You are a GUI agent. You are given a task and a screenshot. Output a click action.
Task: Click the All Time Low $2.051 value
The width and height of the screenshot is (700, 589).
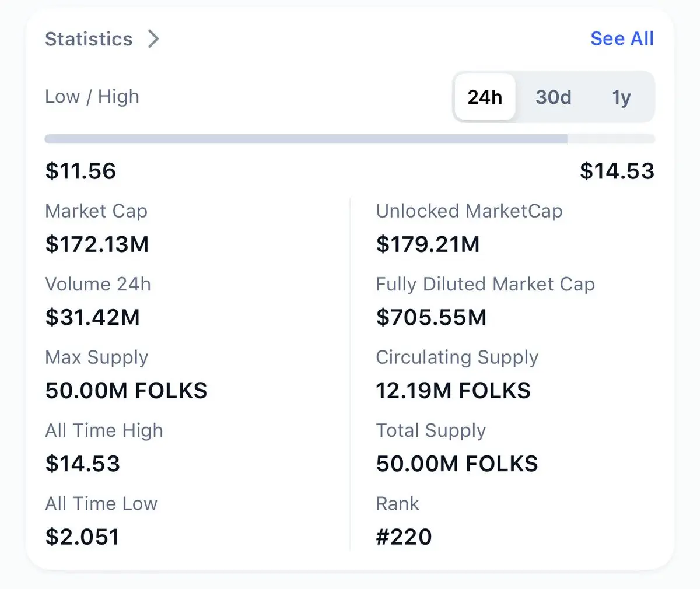82,537
